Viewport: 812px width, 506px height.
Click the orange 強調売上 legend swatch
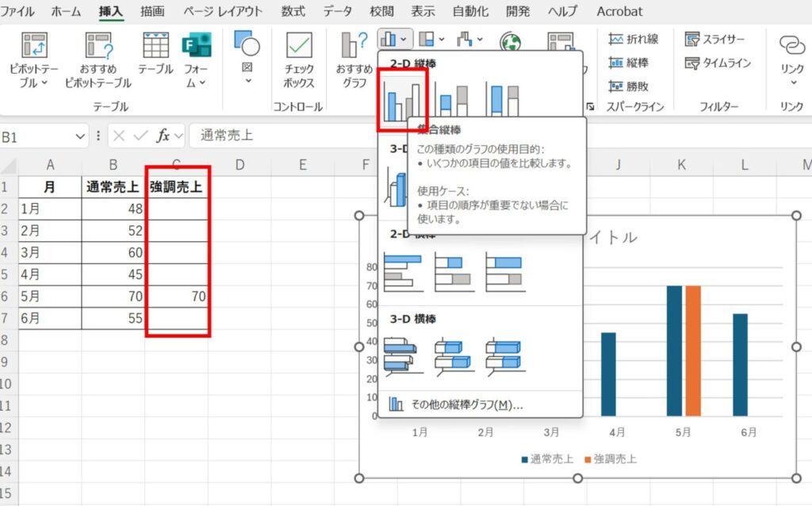coord(588,458)
